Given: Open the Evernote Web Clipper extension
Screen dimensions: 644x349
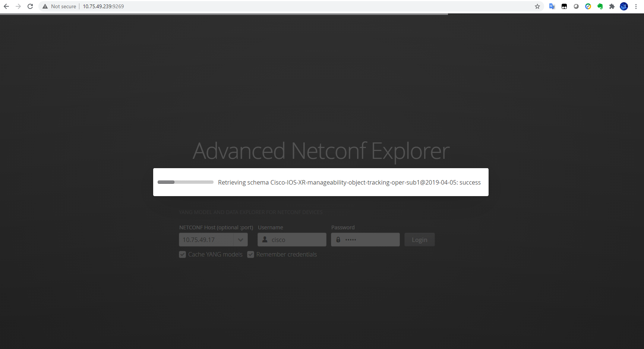Looking at the screenshot, I should coord(600,6).
